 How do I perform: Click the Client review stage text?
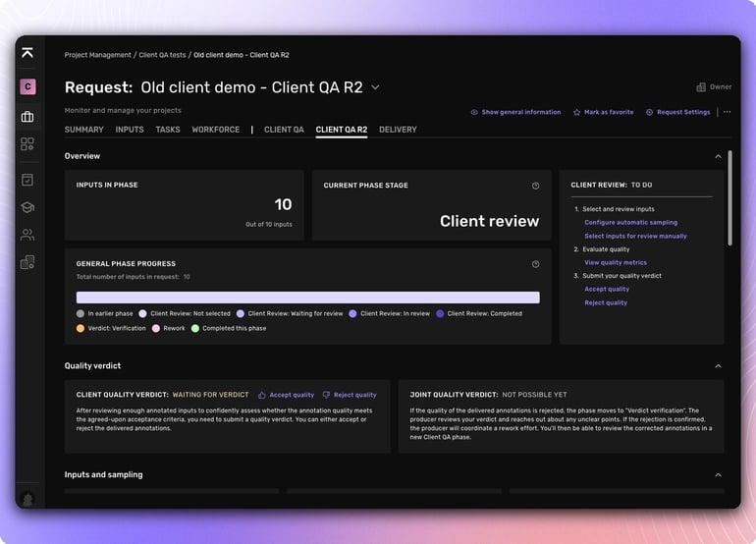coord(489,221)
